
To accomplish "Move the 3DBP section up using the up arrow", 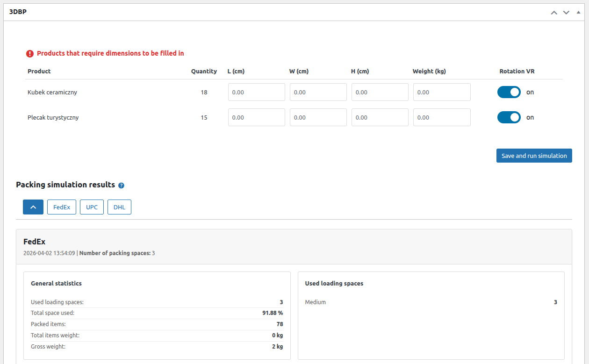I will tap(554, 13).
